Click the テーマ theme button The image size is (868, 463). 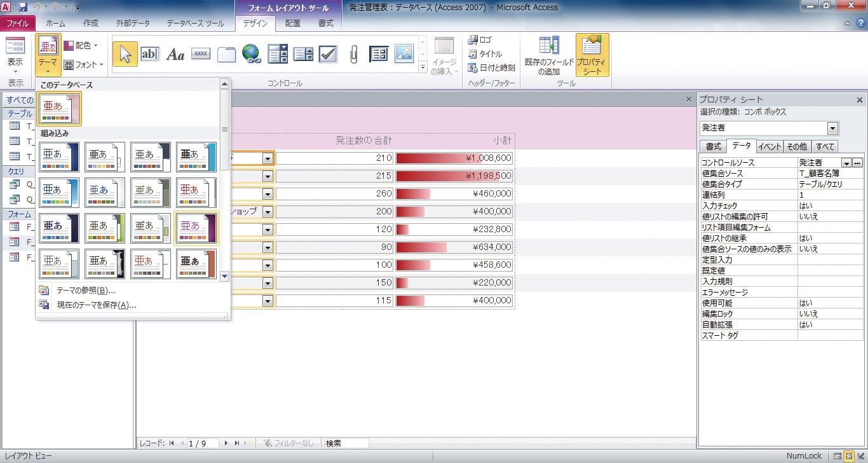click(x=48, y=55)
